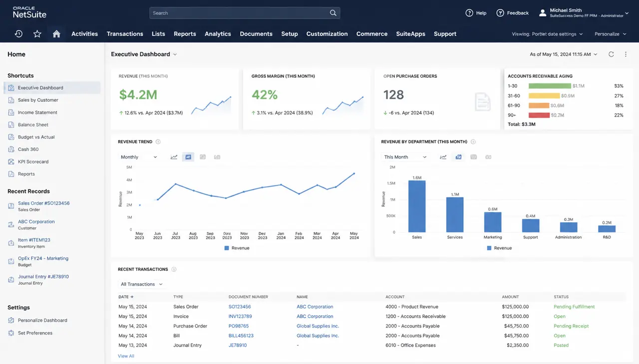Image resolution: width=639 pixels, height=364 pixels.
Task: Open Sales by Customer shortcut
Action: click(x=38, y=100)
